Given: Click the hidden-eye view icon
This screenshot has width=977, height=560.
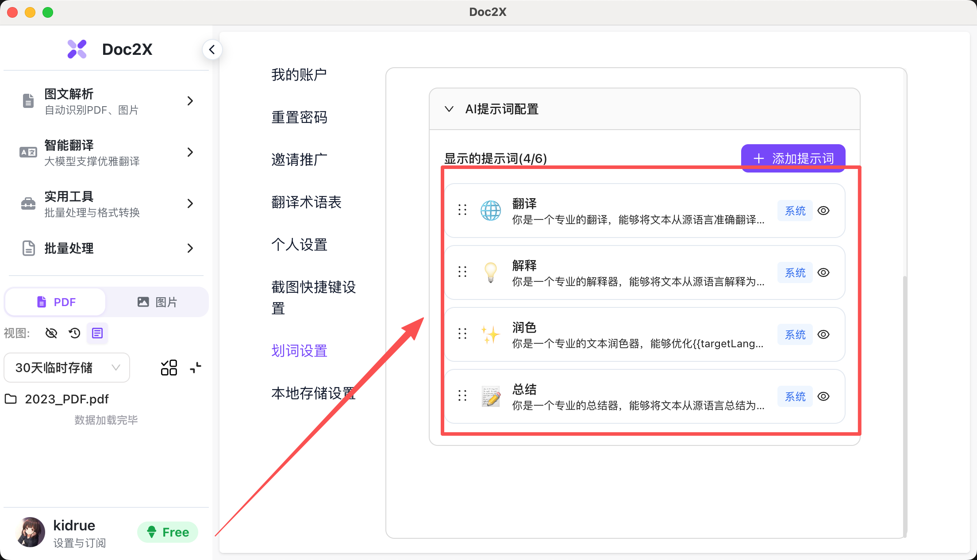Looking at the screenshot, I should (x=51, y=333).
